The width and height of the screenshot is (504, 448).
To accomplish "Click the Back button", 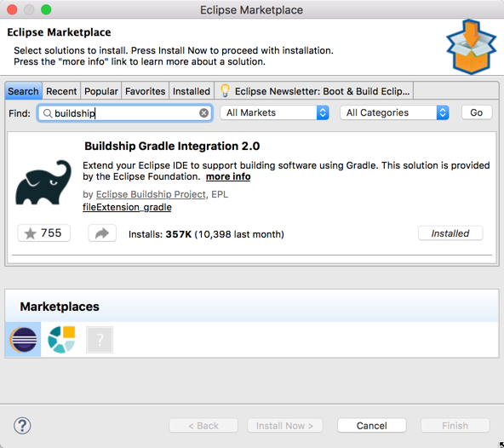I will point(203,426).
